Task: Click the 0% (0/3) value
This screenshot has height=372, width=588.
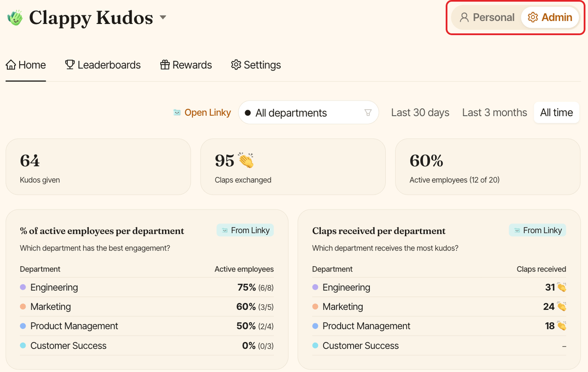Action: [258, 346]
